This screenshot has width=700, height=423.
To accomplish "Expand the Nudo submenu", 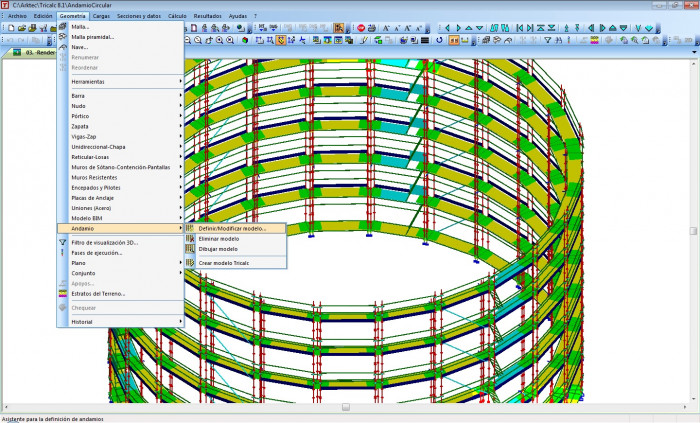I will [x=121, y=106].
